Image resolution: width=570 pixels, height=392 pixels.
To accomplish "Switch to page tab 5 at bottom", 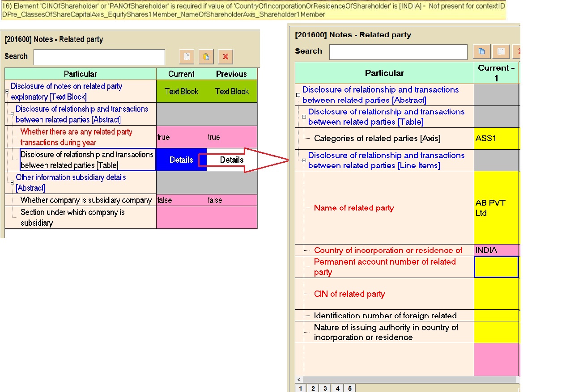I will [349, 388].
